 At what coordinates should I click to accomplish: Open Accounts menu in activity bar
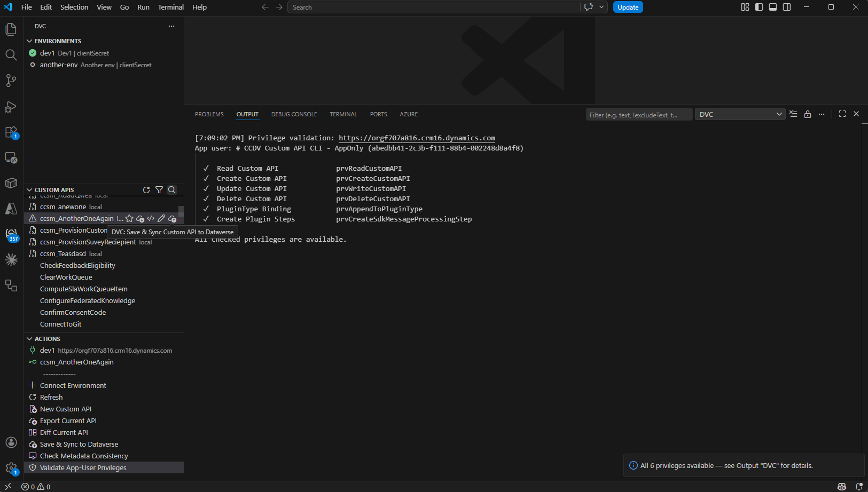coord(11,442)
